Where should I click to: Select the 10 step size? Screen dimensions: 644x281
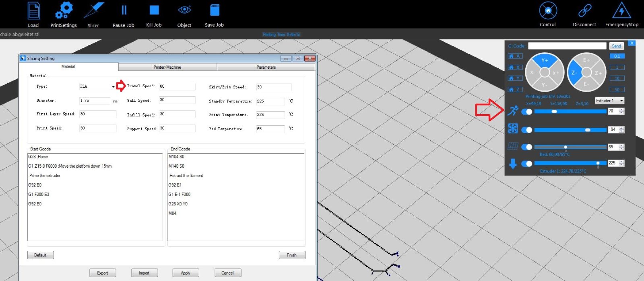coord(617,78)
